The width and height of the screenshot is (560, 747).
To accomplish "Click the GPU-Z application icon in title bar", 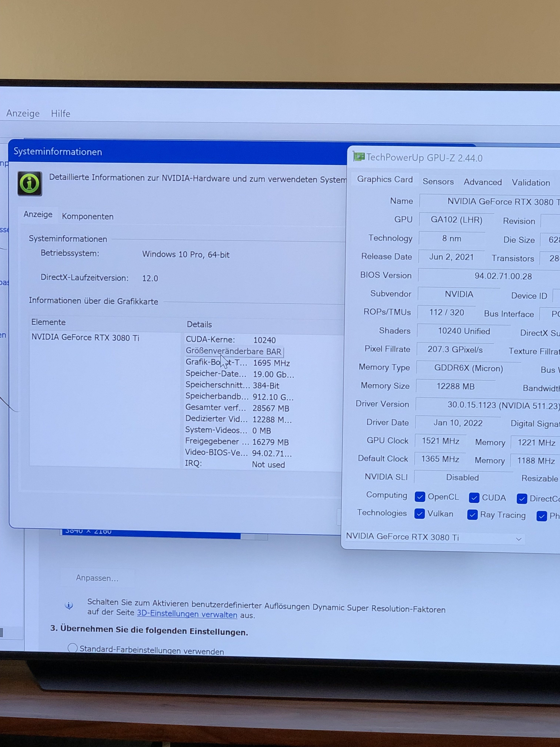I will coord(359,157).
